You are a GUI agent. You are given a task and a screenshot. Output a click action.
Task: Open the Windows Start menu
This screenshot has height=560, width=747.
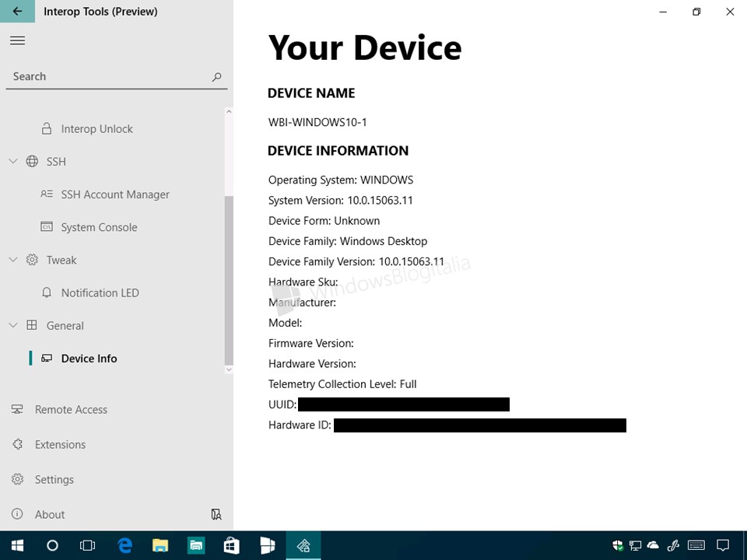coord(18,546)
